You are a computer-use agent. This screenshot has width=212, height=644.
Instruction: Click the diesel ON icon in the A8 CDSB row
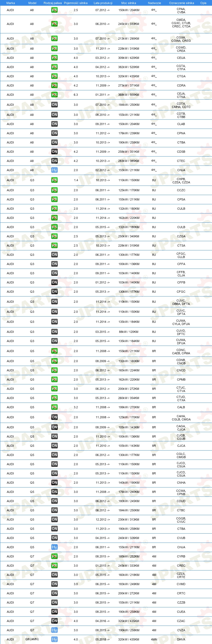pos(54,152)
